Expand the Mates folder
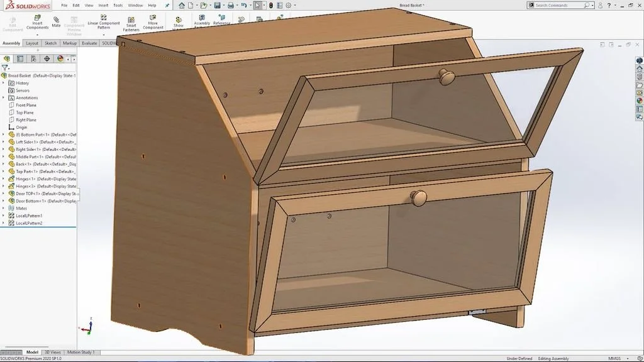Viewport: 644px width, 362px height. click(x=3, y=208)
